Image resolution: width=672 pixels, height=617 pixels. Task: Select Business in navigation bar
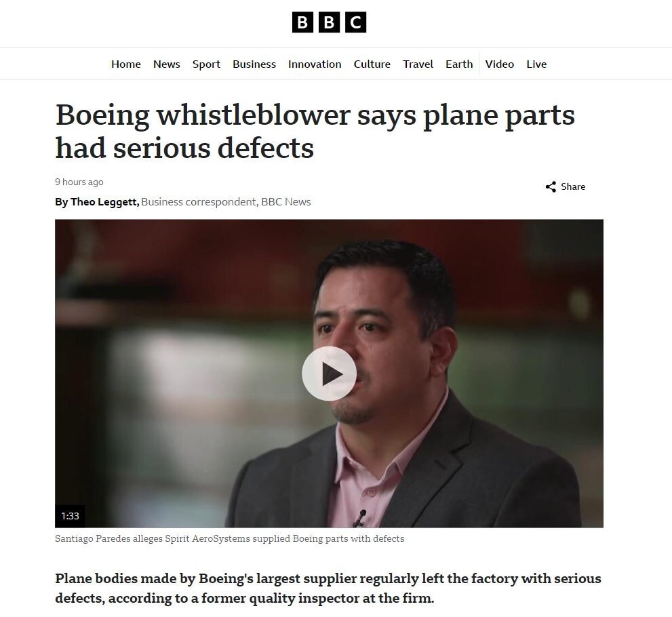pyautogui.click(x=254, y=64)
